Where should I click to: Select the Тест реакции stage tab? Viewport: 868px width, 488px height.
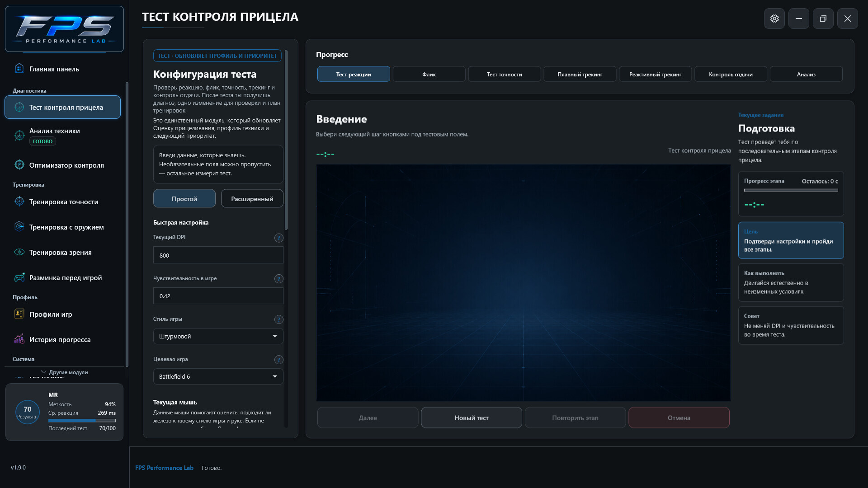(x=354, y=74)
